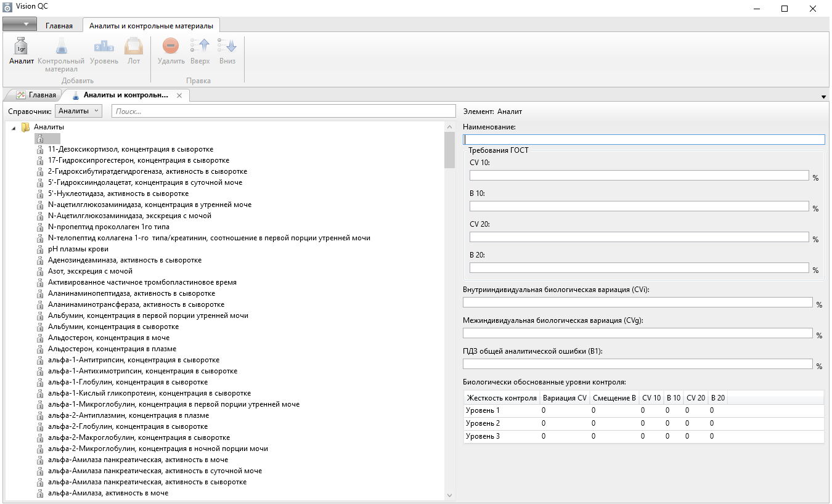Open the Справочник dropdown
This screenshot has width=832, height=504.
coord(78,111)
